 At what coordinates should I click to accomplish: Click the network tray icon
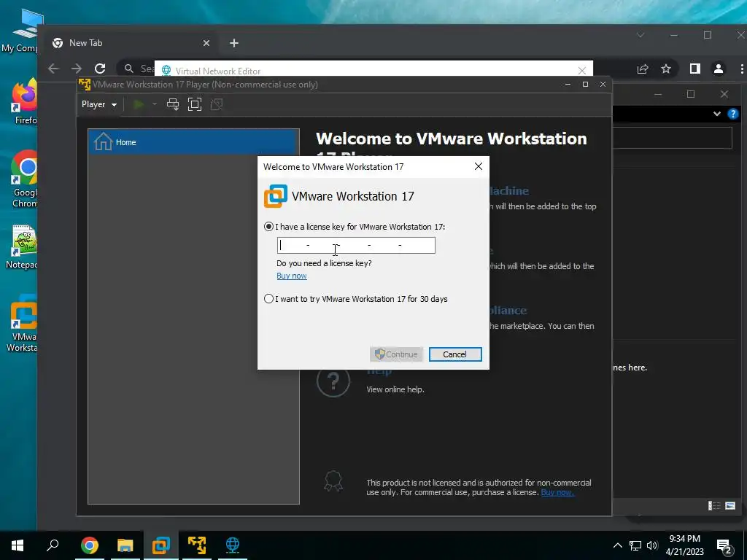pyautogui.click(x=635, y=545)
